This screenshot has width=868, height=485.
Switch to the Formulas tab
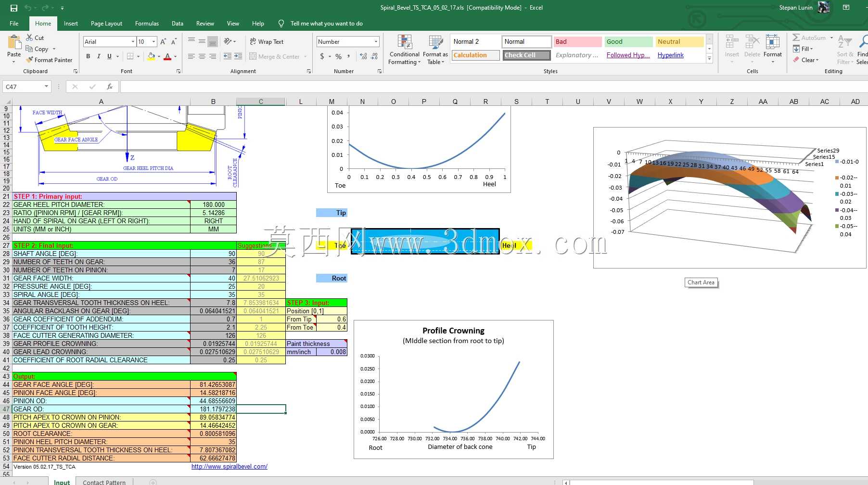(147, 24)
